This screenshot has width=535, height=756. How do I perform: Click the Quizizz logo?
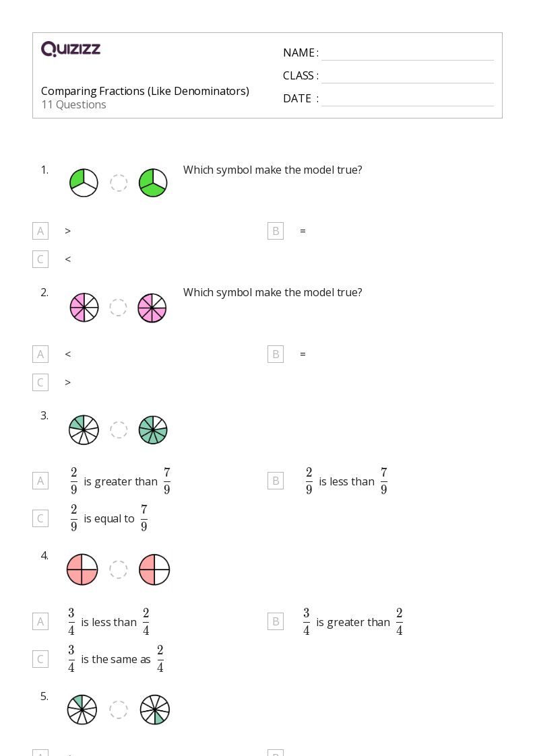[x=71, y=48]
